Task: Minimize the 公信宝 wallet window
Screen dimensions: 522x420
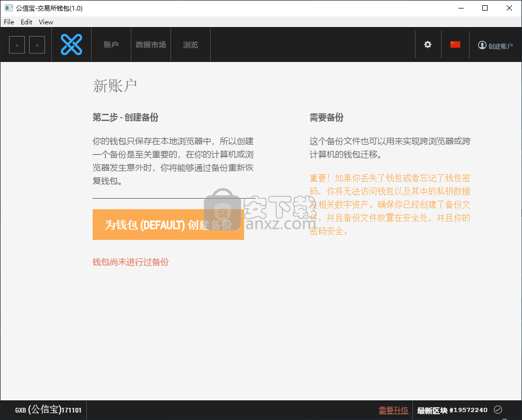Action: 461,8
